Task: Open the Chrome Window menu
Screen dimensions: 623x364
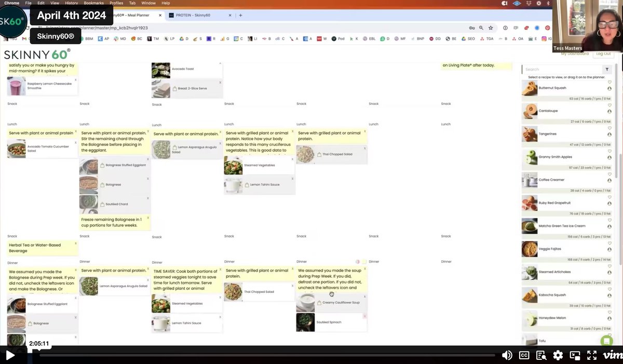Action: click(148, 3)
